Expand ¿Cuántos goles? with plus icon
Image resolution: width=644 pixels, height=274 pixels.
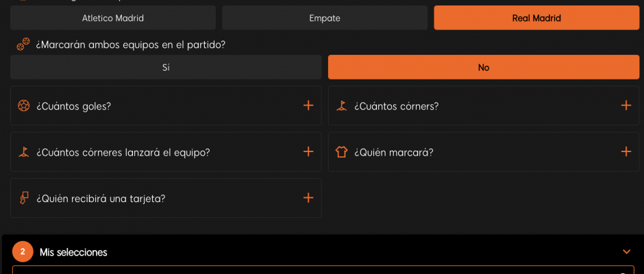pos(308,105)
